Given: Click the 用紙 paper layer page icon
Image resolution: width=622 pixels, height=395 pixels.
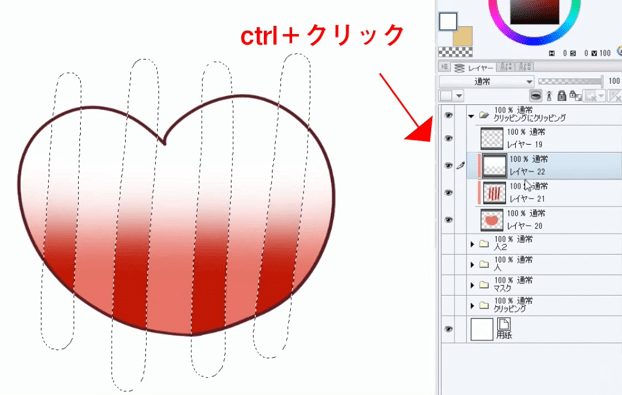Looking at the screenshot, I should 503,324.
